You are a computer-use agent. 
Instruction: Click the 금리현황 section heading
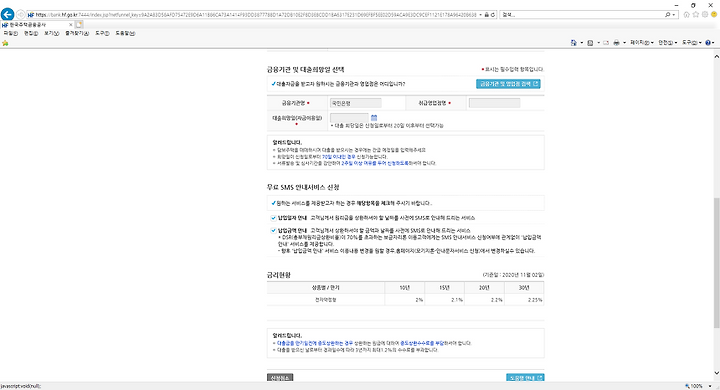[279, 275]
